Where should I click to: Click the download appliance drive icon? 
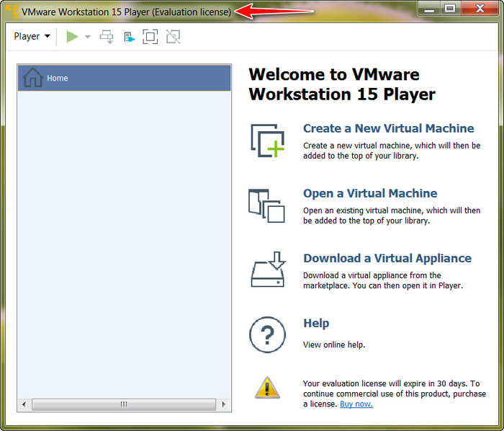[x=268, y=270]
